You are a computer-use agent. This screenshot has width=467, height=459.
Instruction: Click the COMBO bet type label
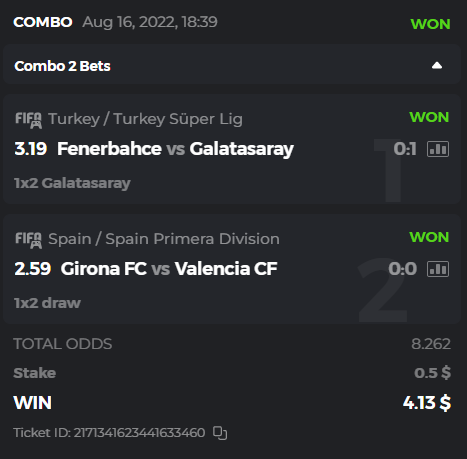click(x=43, y=22)
